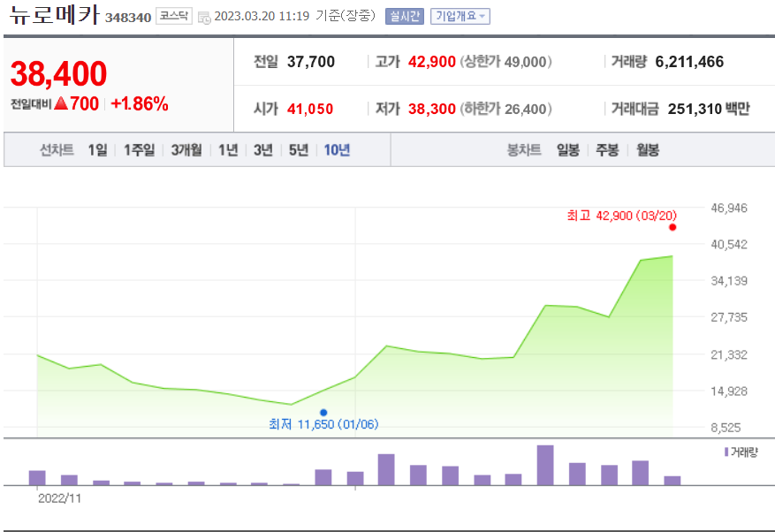Click the current price 38,400
This screenshot has height=532, width=775.
[x=58, y=73]
